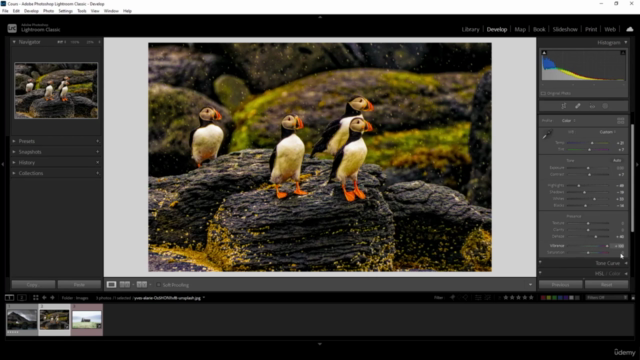Toggle the filter lock switch icon
Image resolution: width=640 pixels, height=360 pixels.
pos(633,298)
